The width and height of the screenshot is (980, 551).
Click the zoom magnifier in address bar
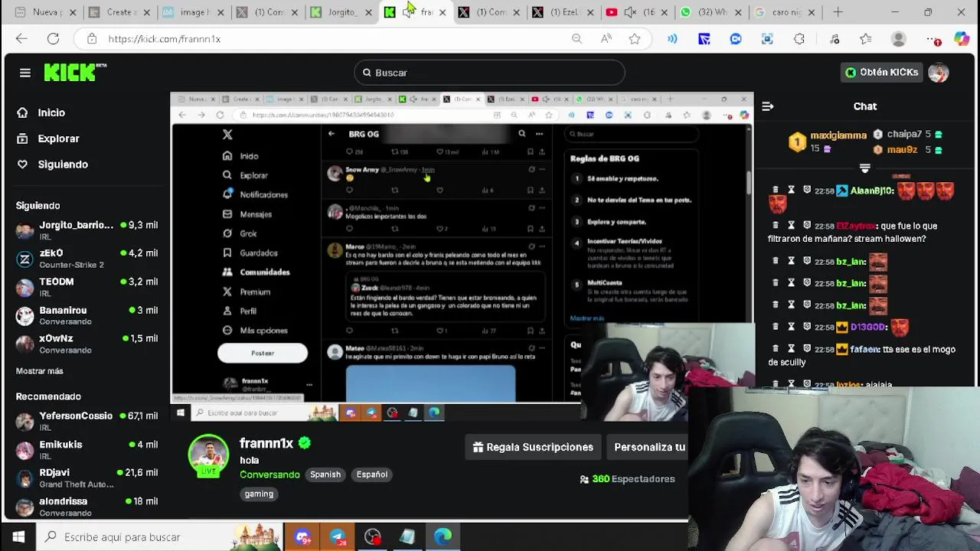(577, 39)
